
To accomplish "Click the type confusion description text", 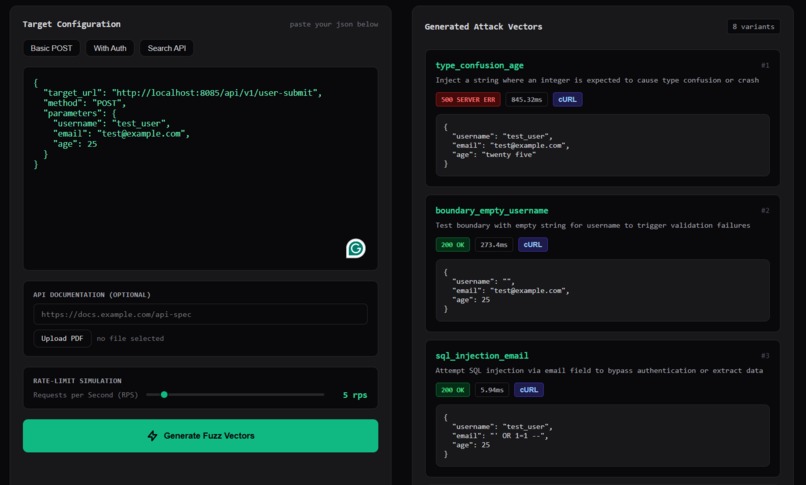I will click(x=597, y=80).
